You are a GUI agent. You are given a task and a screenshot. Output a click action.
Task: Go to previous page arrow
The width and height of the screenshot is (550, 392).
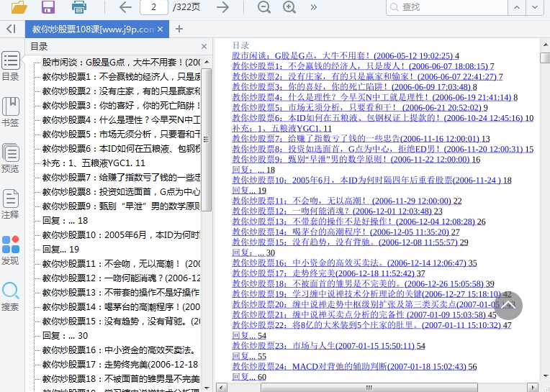[125, 7]
